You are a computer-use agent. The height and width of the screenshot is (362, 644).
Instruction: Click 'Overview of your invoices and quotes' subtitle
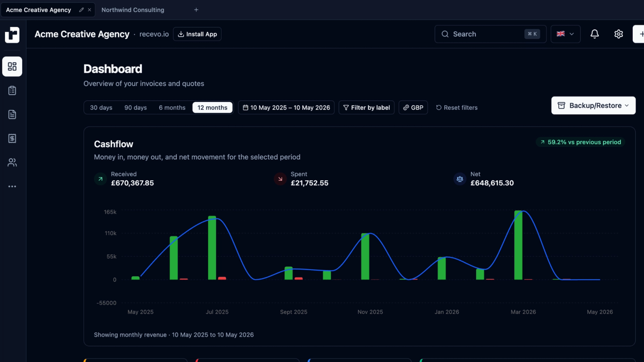coord(144,84)
